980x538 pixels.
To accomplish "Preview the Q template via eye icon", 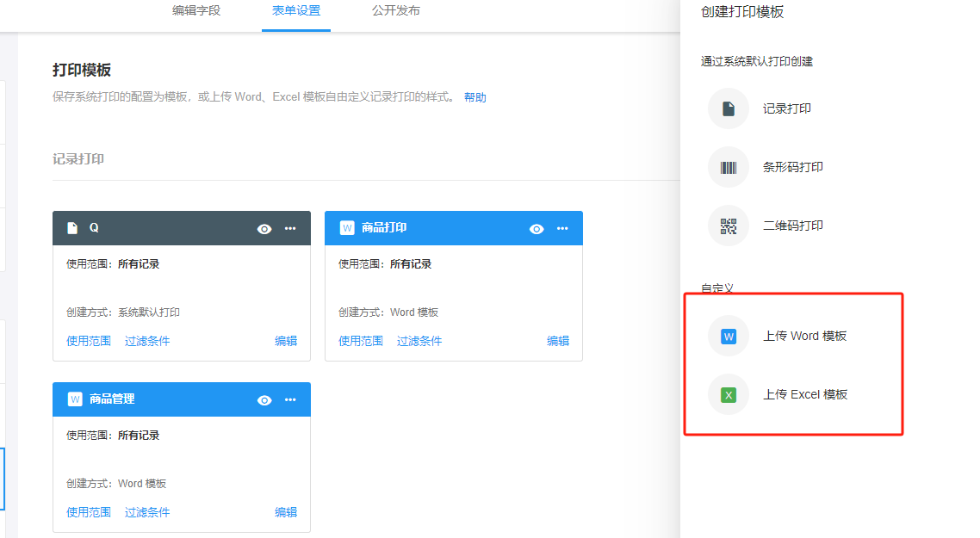I will (264, 229).
